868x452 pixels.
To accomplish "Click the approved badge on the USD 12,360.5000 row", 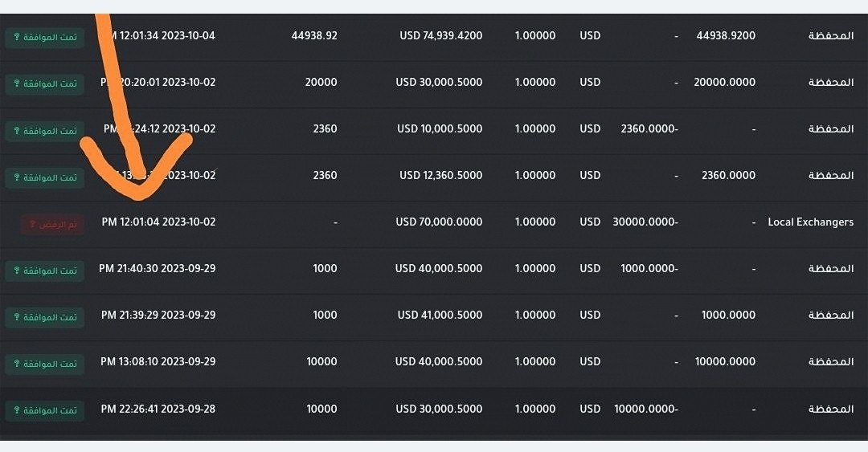I will (x=45, y=177).
